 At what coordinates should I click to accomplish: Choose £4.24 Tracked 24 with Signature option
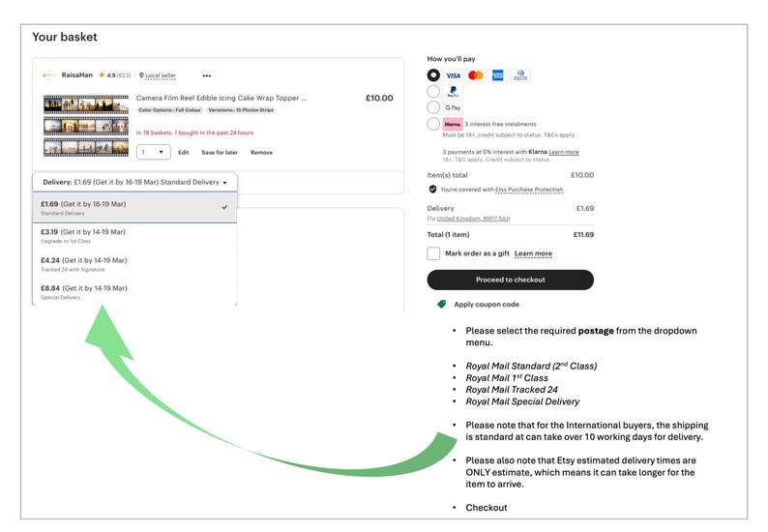(x=134, y=264)
